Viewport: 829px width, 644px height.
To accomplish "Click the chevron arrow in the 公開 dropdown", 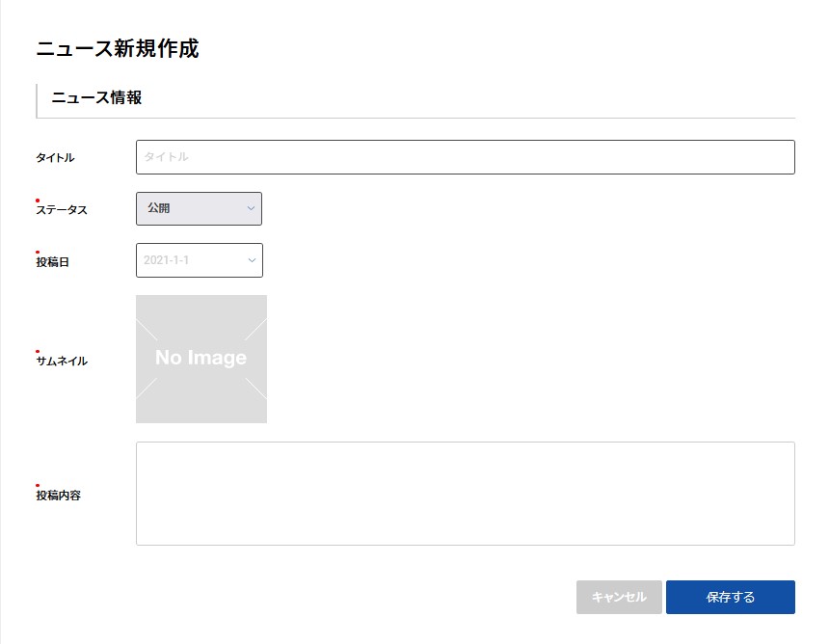I will tap(251, 208).
